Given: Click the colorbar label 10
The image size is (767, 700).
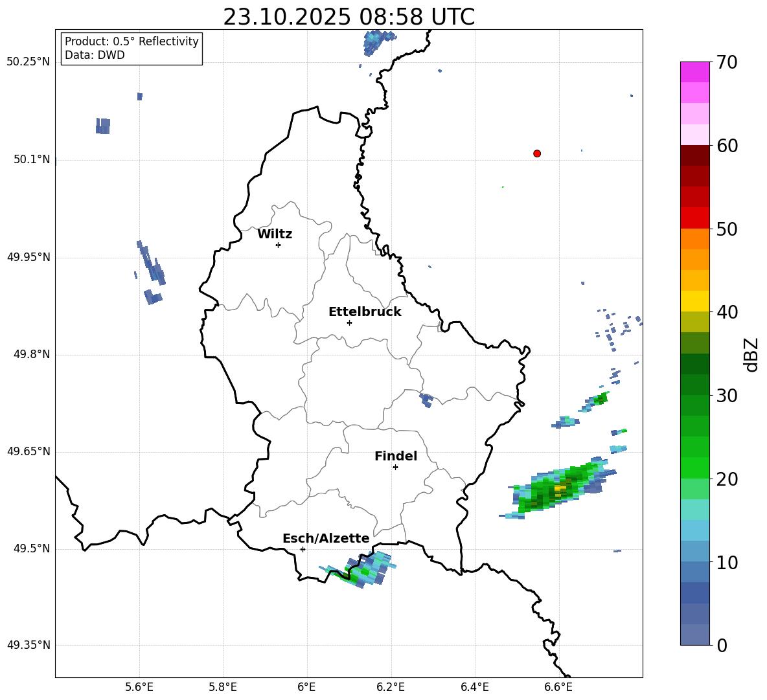Looking at the screenshot, I should (x=727, y=563).
